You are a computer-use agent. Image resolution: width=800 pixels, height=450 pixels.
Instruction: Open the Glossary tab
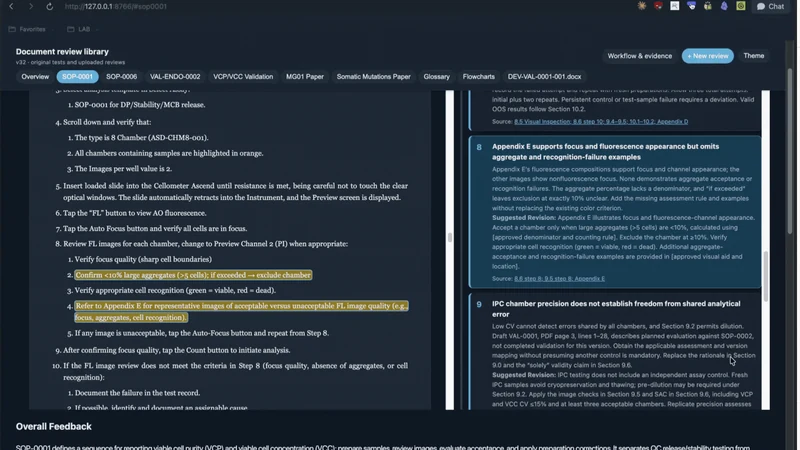[x=437, y=77]
